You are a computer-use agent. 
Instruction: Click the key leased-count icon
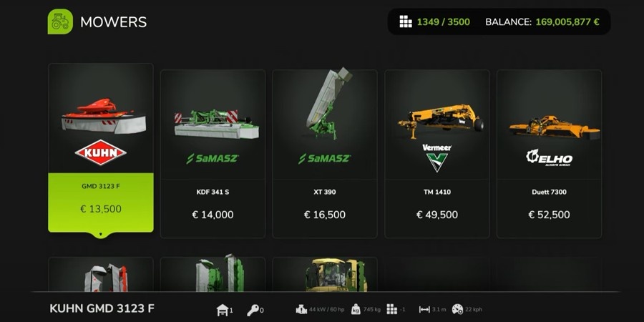click(253, 310)
